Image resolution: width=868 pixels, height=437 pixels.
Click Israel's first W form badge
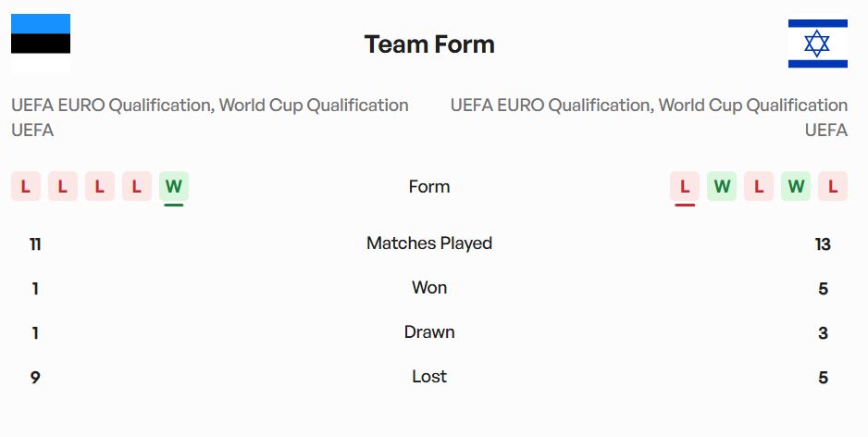pyautogui.click(x=722, y=186)
